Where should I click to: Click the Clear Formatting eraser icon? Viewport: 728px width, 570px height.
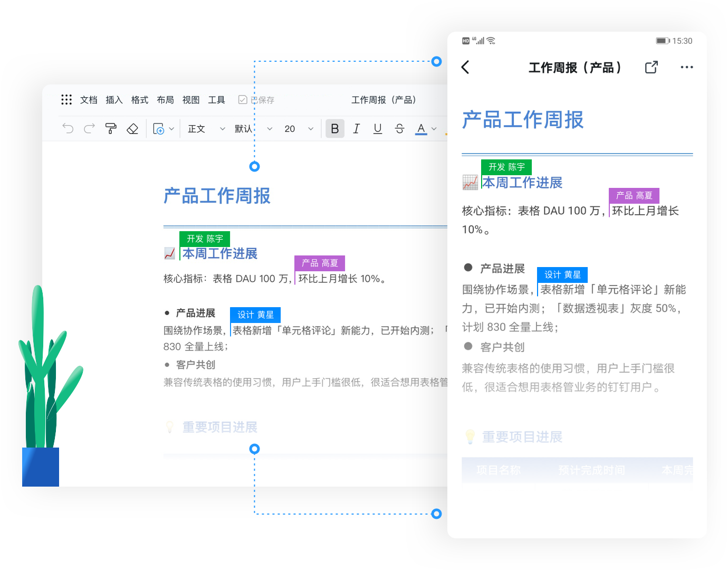point(132,128)
